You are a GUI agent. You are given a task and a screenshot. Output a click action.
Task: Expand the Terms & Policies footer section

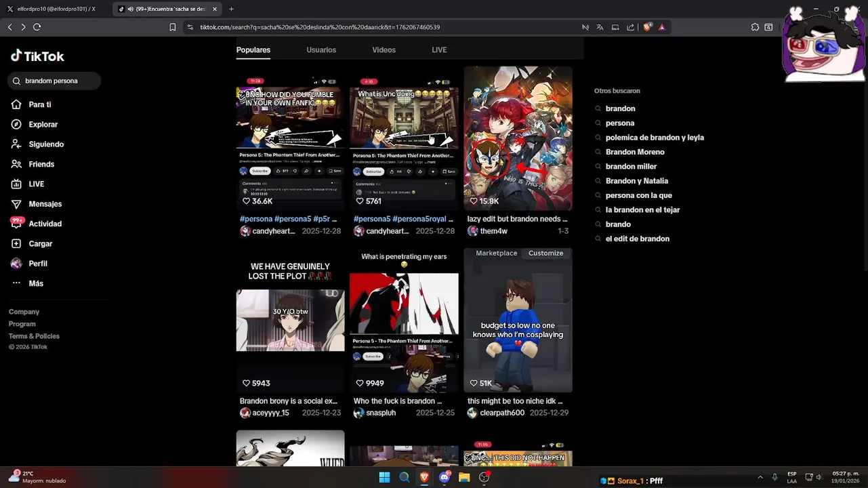(x=34, y=336)
